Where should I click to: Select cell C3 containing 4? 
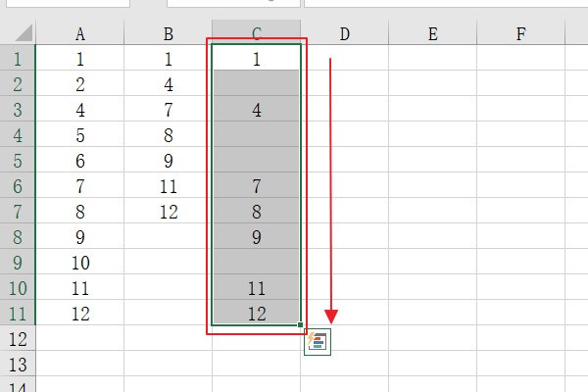click(x=256, y=110)
